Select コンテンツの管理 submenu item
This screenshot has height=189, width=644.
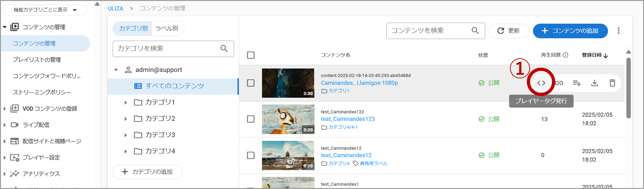pos(45,43)
